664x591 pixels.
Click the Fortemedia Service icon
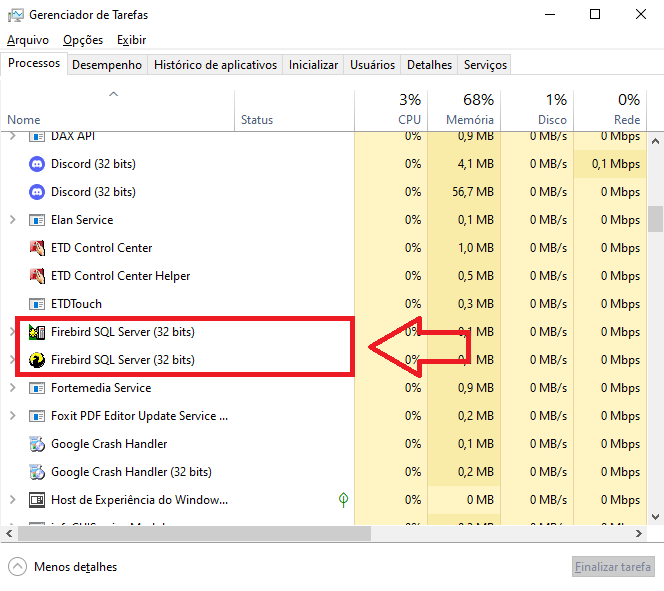[37, 388]
